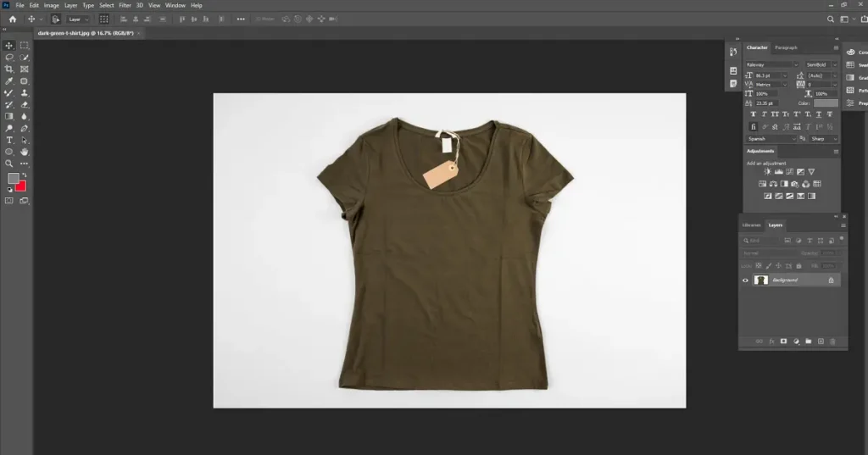868x455 pixels.
Task: Create a new group folder in Layers
Action: (808, 341)
